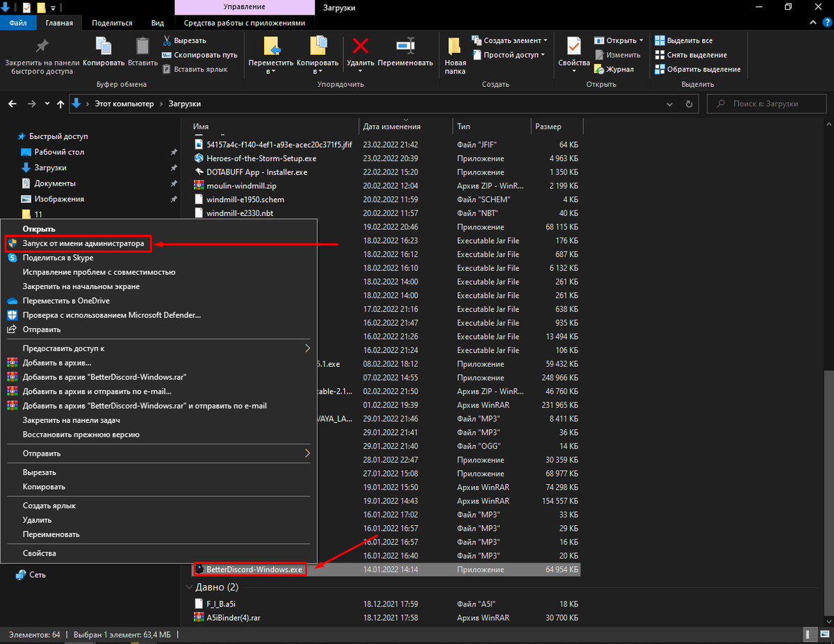Select Загрузки in the sidebar
Image resolution: width=834 pixels, height=644 pixels.
(50, 167)
